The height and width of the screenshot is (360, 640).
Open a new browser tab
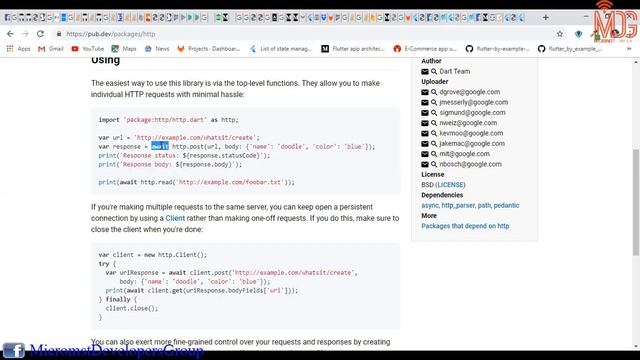pyautogui.click(x=546, y=18)
